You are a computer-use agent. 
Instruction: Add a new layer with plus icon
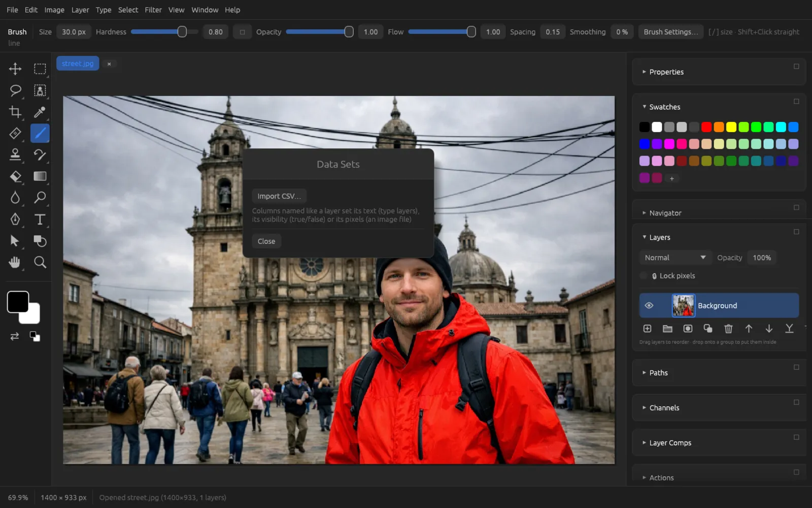(x=647, y=329)
